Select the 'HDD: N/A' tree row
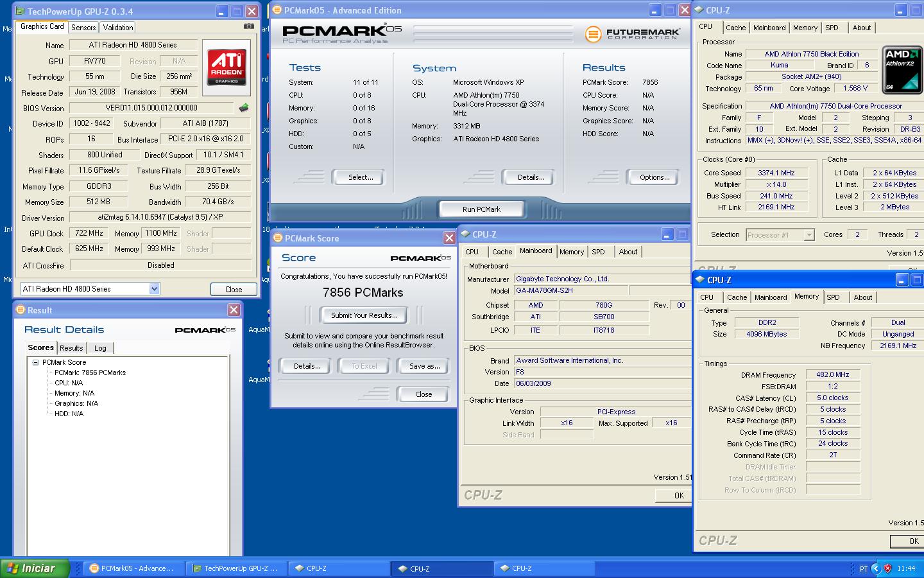 [x=69, y=414]
